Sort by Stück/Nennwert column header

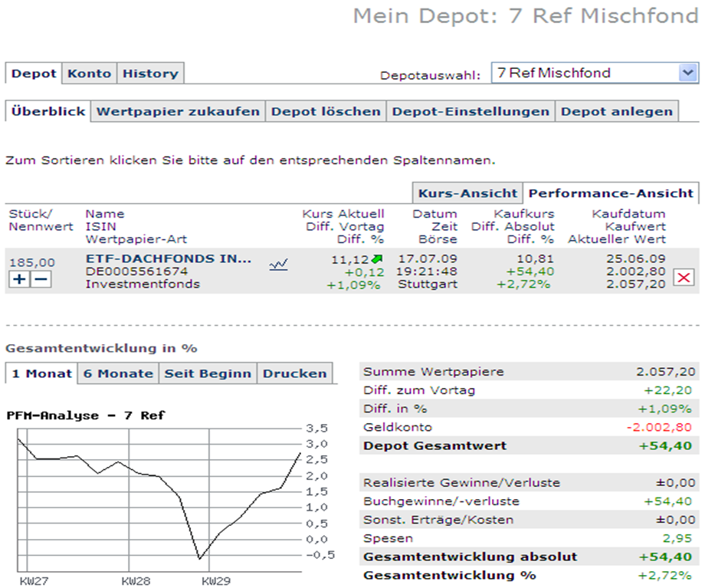[x=41, y=220]
